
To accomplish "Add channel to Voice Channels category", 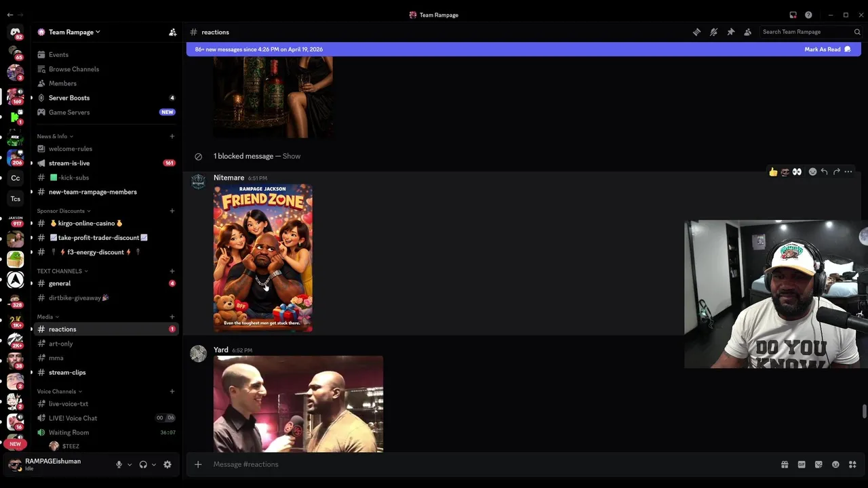I will coord(172,392).
